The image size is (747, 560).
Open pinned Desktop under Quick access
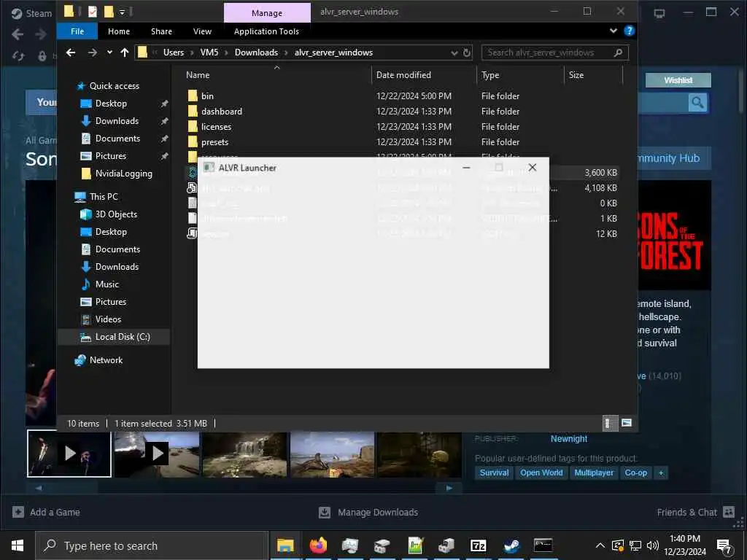tap(111, 104)
